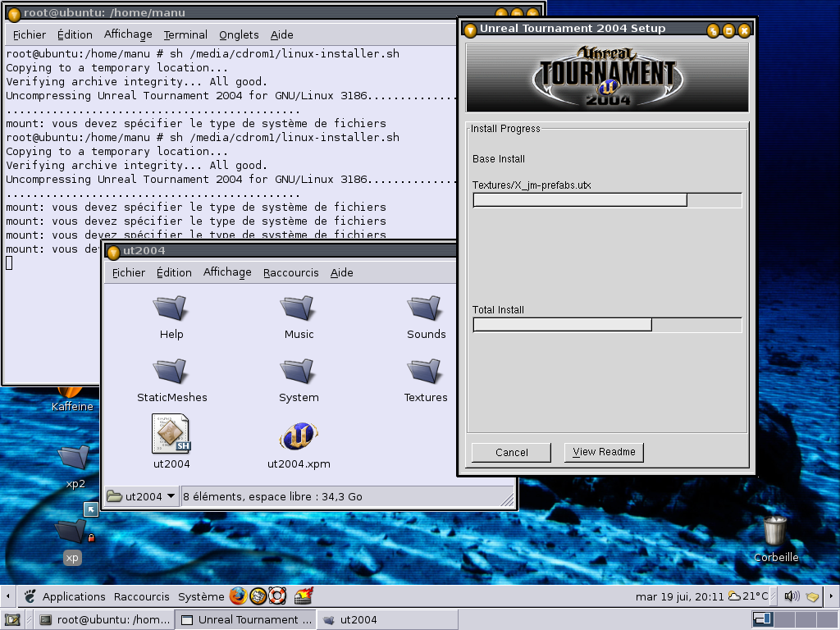
Task: Click the status text showing 8 éléments
Action: click(272, 496)
